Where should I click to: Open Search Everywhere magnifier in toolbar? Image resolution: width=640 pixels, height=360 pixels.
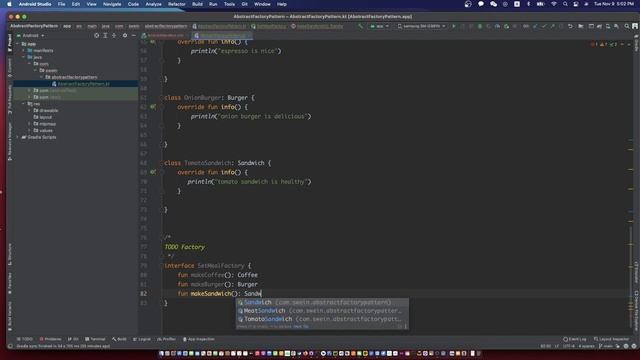tap(627, 26)
